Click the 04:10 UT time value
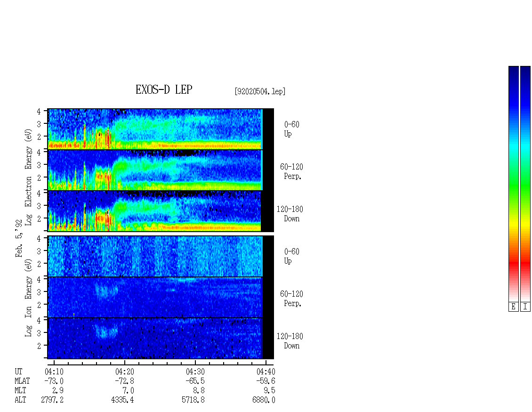The width and height of the screenshot is (532, 412). click(54, 372)
